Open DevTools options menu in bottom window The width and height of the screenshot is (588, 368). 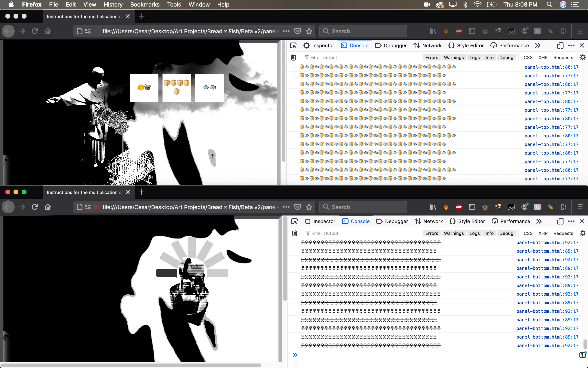pos(571,221)
